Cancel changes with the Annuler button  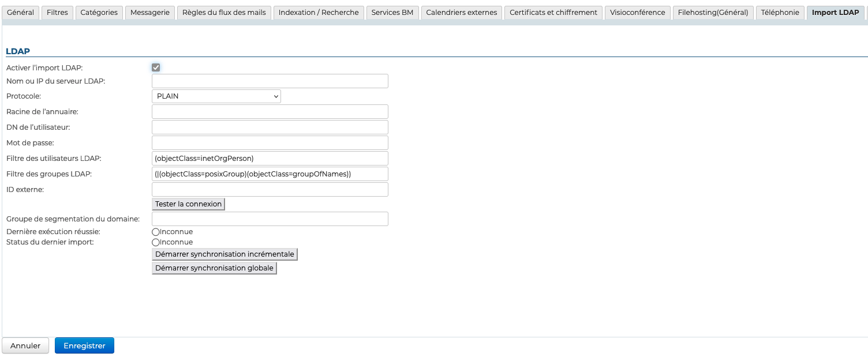tap(25, 345)
